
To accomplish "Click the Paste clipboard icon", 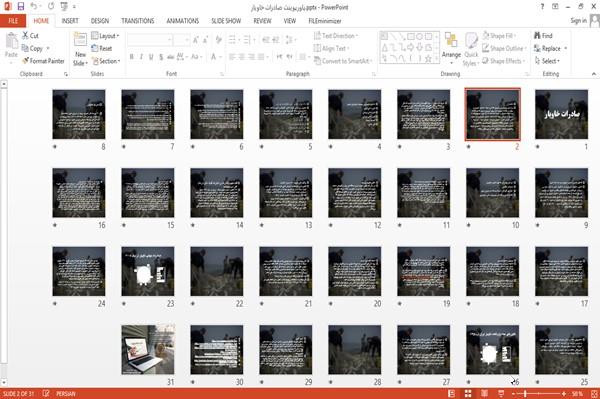I will pos(11,41).
